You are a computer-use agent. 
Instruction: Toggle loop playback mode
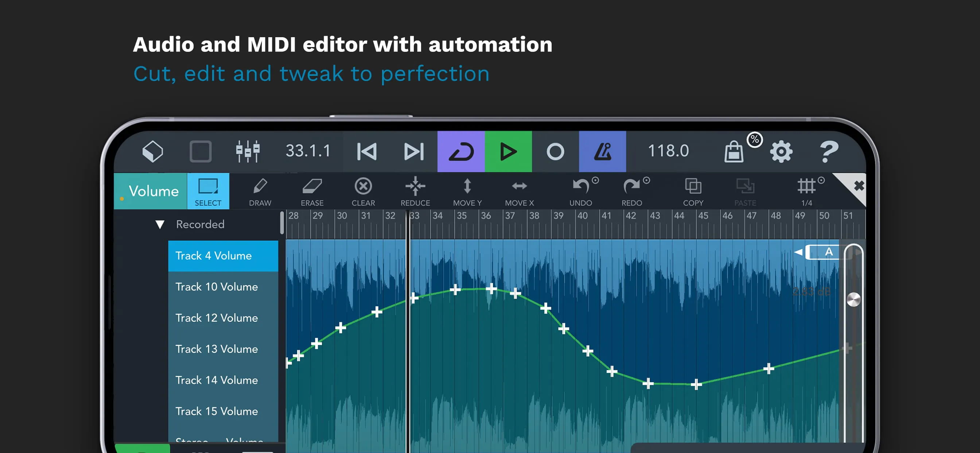pos(461,151)
